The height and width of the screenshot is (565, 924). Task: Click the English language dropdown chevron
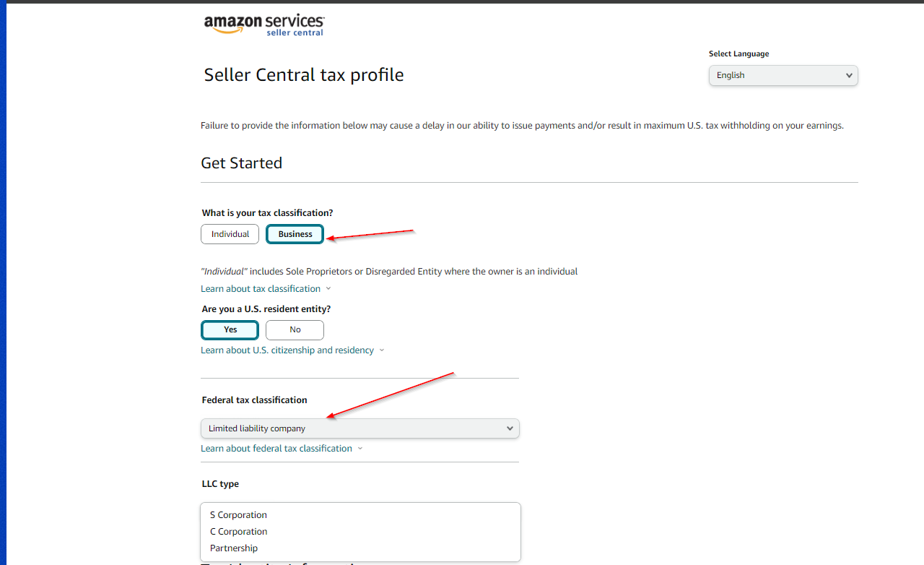849,75
